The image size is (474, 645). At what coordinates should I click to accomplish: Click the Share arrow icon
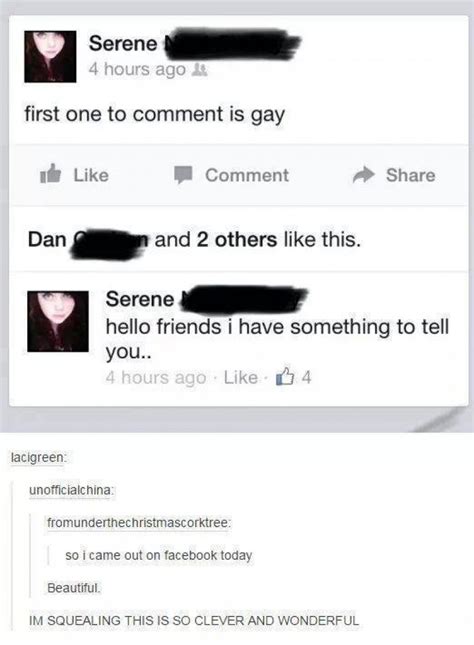pos(364,175)
